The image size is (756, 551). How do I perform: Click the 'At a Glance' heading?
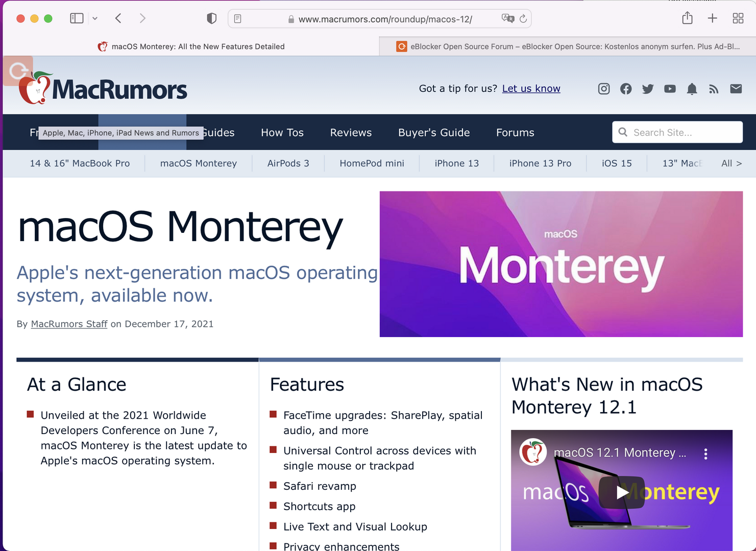[x=77, y=385]
